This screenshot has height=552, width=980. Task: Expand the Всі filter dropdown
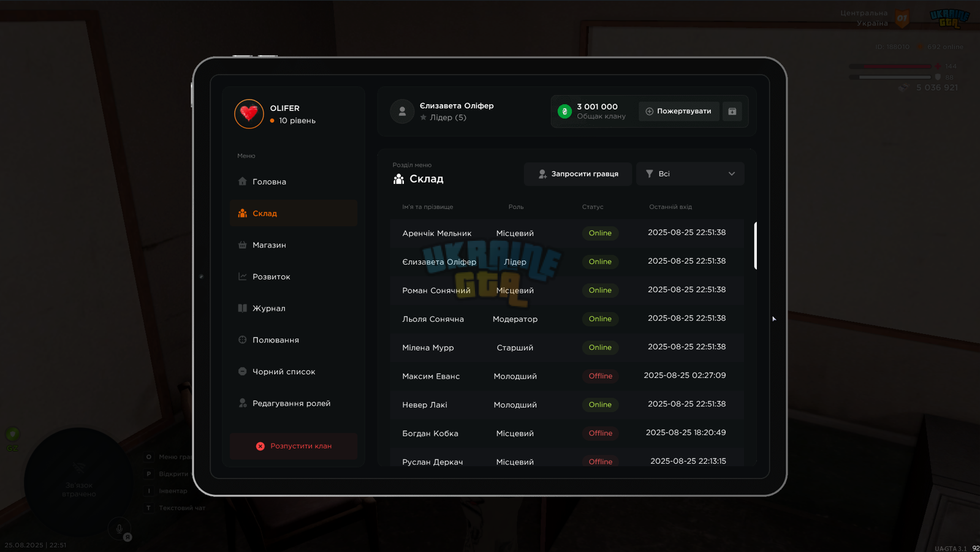click(690, 174)
